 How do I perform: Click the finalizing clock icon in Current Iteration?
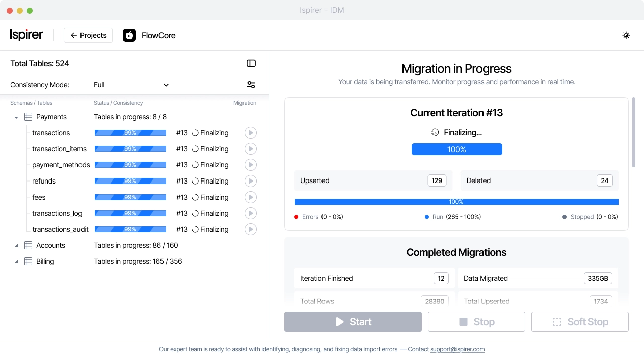click(434, 132)
